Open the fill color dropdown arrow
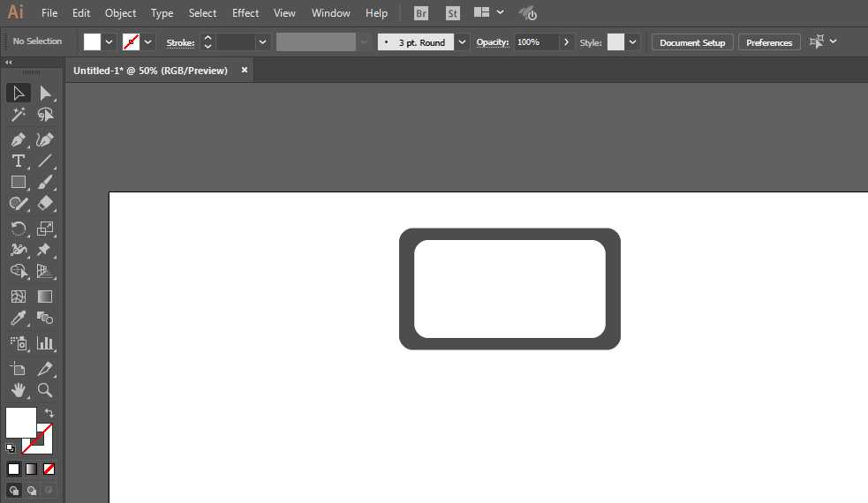 (109, 42)
